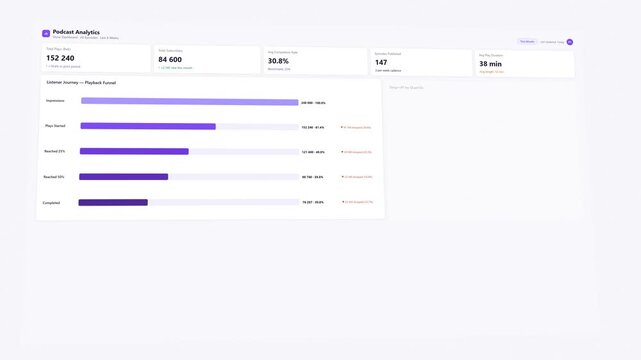Click the green new-subscribers text under 84 600
641x360 pixels.
[x=175, y=68]
